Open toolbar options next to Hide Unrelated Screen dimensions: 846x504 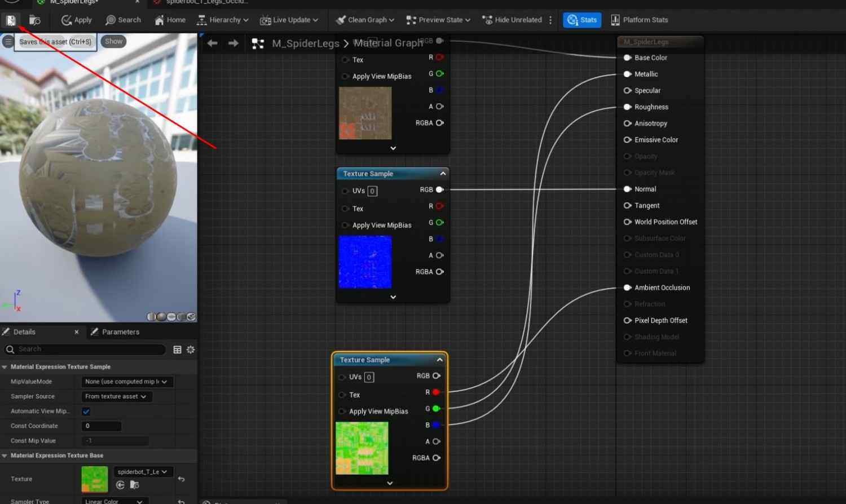click(551, 20)
